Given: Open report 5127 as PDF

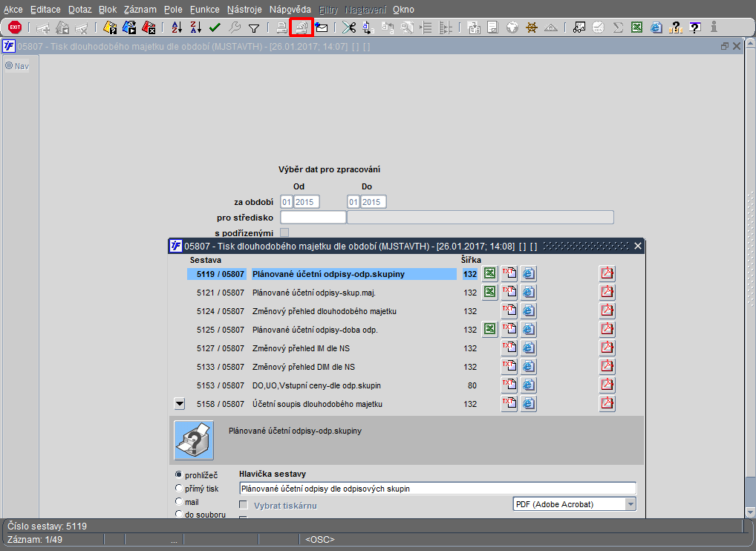Looking at the screenshot, I should coord(607,348).
